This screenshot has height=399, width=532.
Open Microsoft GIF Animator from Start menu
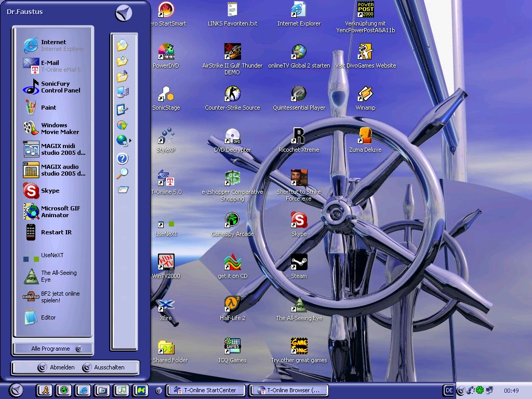point(51,211)
